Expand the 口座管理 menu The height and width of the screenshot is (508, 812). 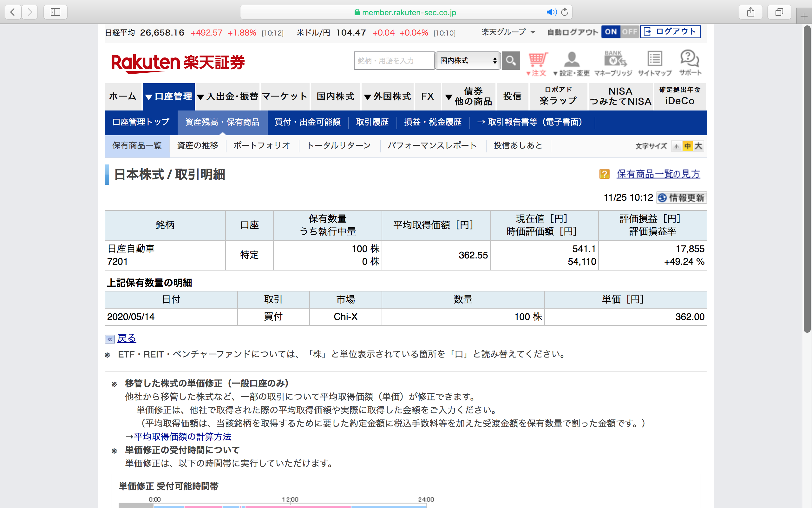pyautogui.click(x=169, y=97)
